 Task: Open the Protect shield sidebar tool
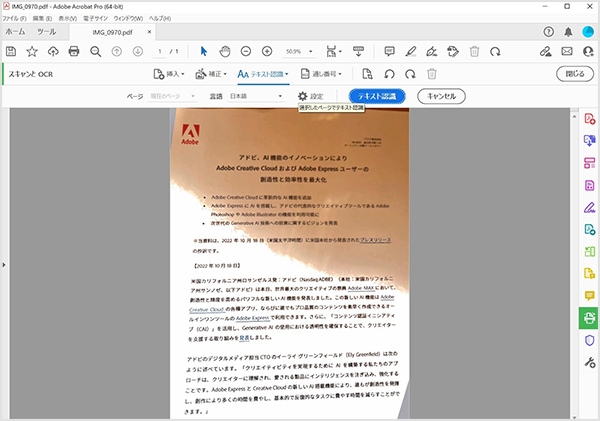[x=590, y=340]
